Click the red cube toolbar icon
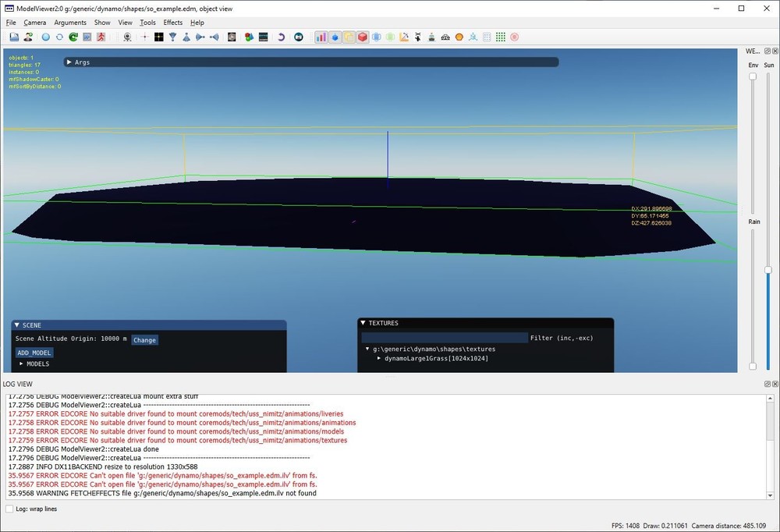The width and height of the screenshot is (780, 532). pos(363,37)
